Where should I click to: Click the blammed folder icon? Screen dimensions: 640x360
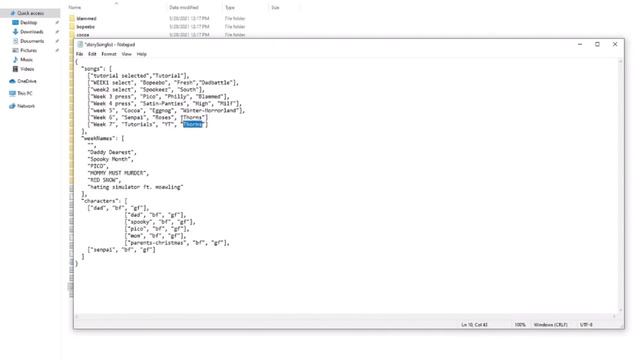72,18
